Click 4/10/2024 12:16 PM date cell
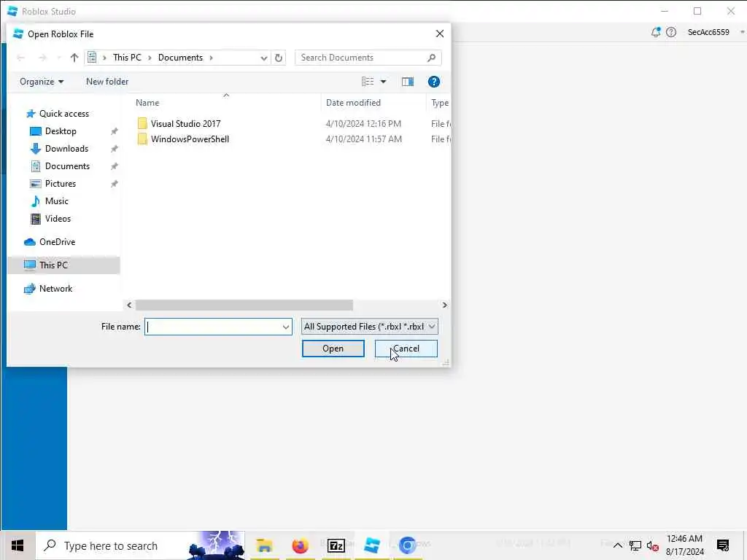This screenshot has height=560, width=747. click(x=363, y=123)
